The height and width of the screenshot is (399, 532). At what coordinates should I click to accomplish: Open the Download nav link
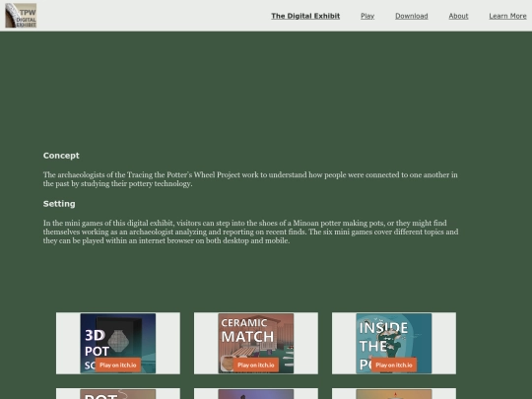click(x=412, y=16)
